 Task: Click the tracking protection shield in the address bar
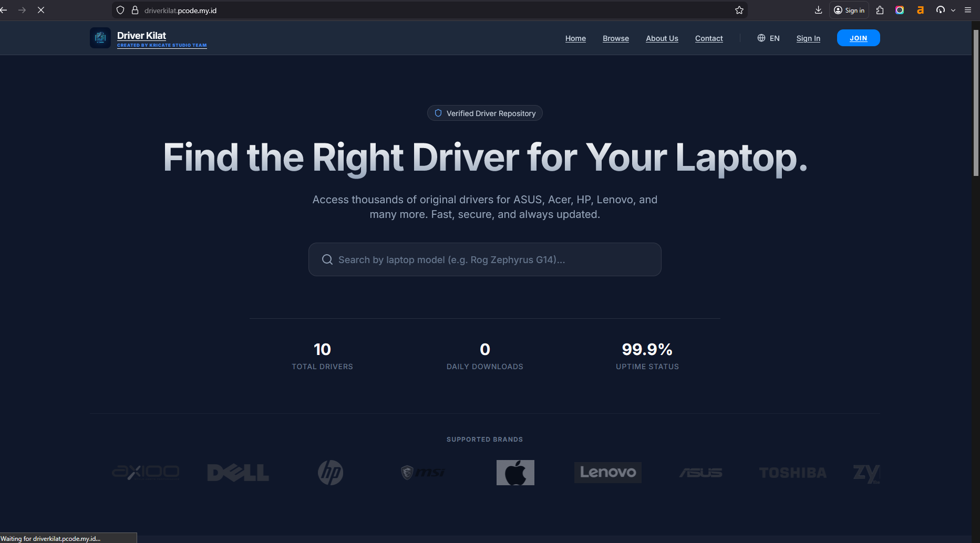tap(120, 10)
